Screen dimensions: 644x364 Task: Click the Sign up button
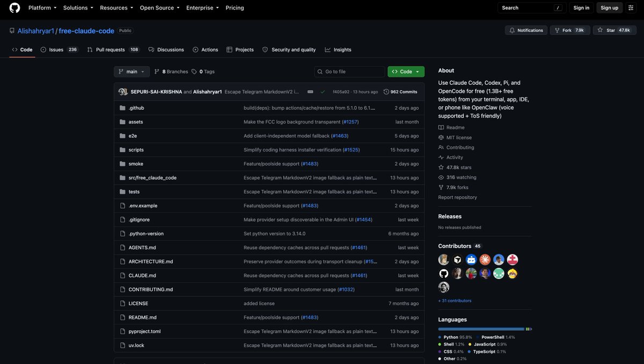(609, 8)
